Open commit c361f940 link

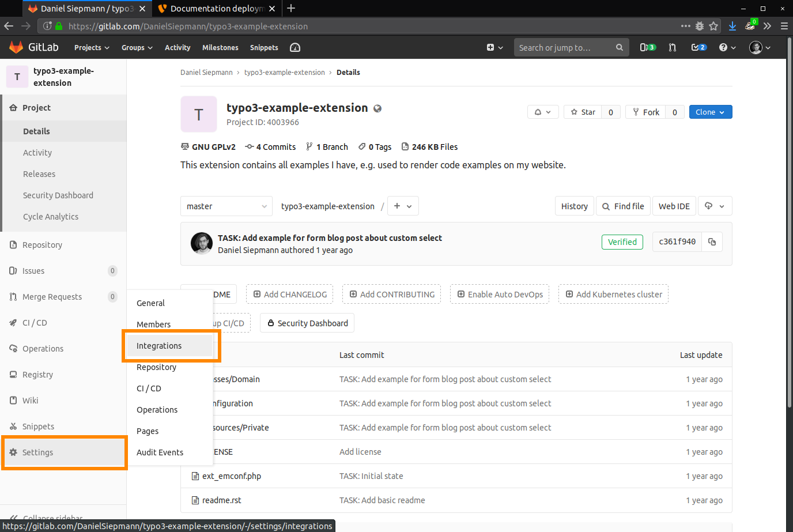coord(677,242)
